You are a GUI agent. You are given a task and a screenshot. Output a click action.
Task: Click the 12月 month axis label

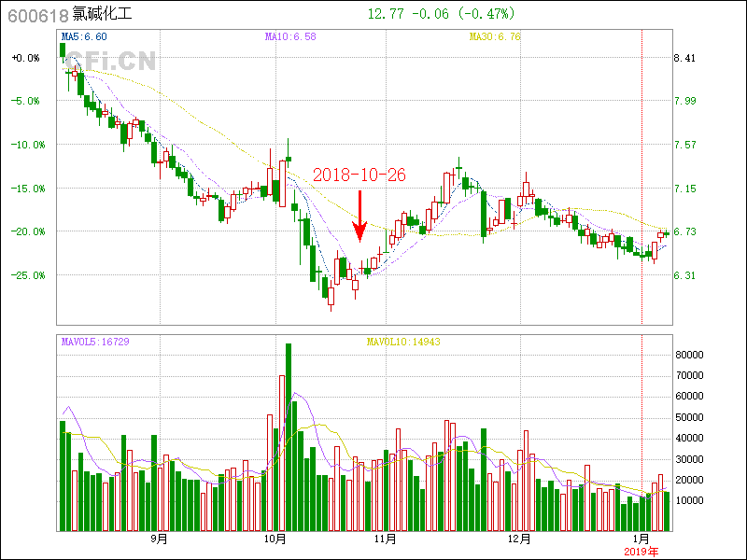[519, 539]
